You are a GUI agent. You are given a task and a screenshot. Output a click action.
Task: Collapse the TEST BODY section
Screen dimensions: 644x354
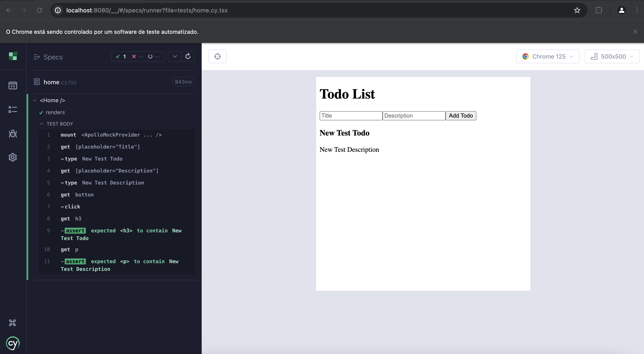(x=42, y=124)
